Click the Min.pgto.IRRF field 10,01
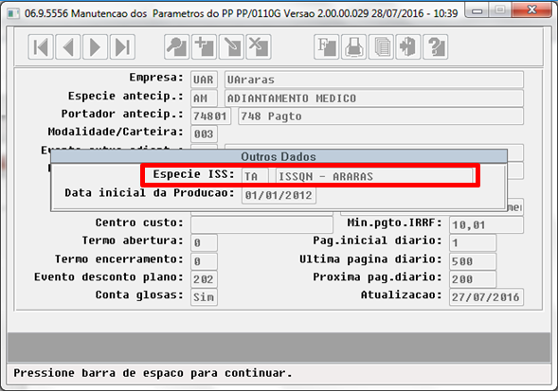This screenshot has height=392, width=558. (x=486, y=224)
